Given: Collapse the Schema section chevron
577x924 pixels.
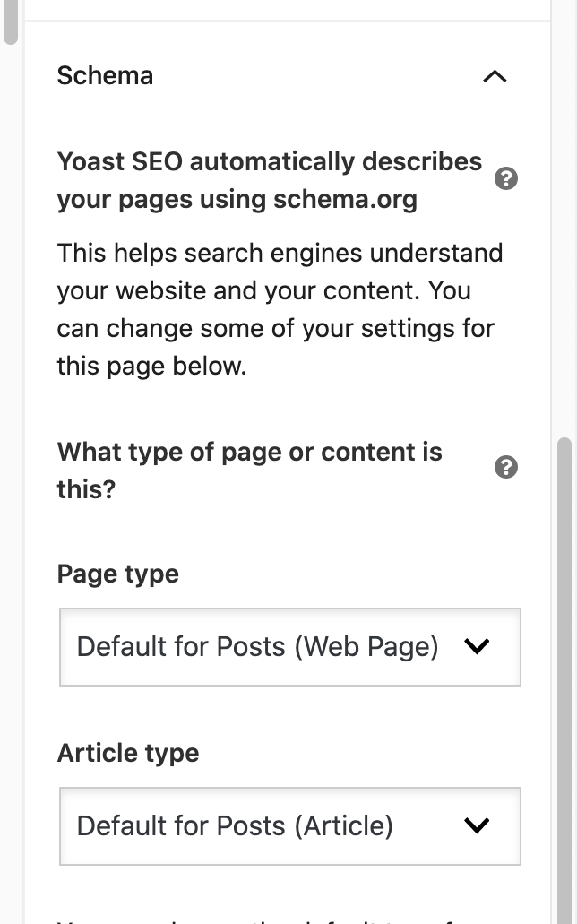Looking at the screenshot, I should pyautogui.click(x=495, y=77).
